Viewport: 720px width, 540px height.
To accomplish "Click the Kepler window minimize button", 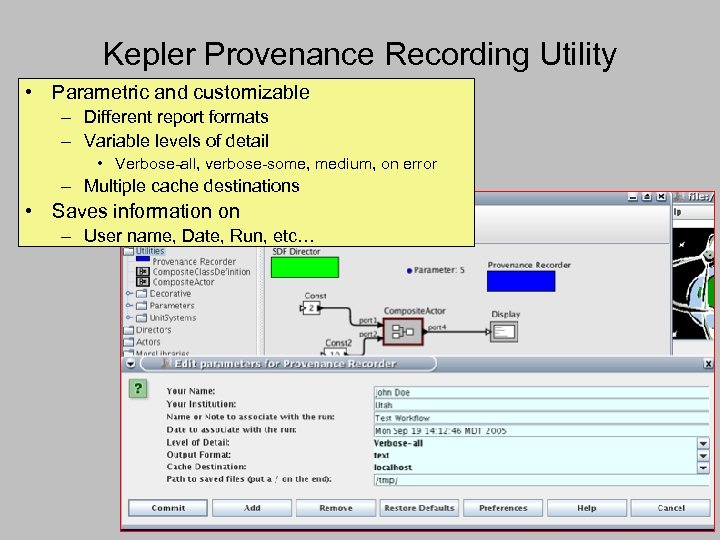I will [x=632, y=197].
